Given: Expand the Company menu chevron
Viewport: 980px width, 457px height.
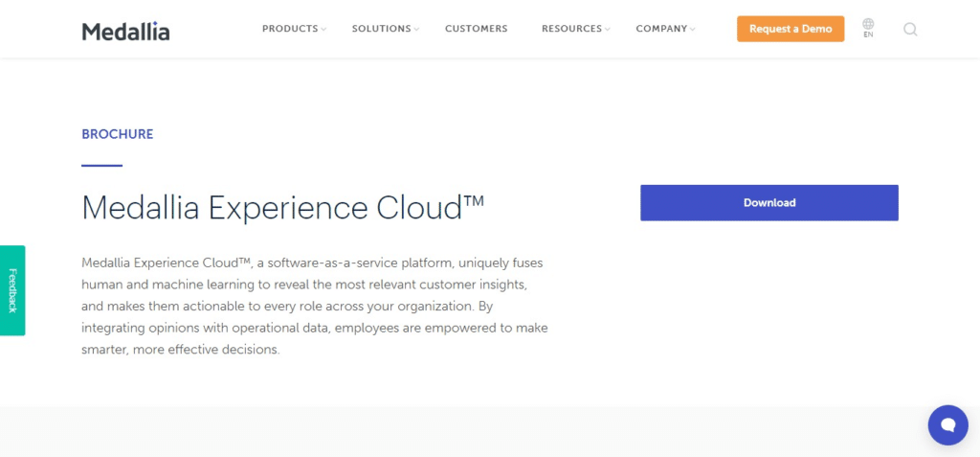Looking at the screenshot, I should pyautogui.click(x=693, y=30).
